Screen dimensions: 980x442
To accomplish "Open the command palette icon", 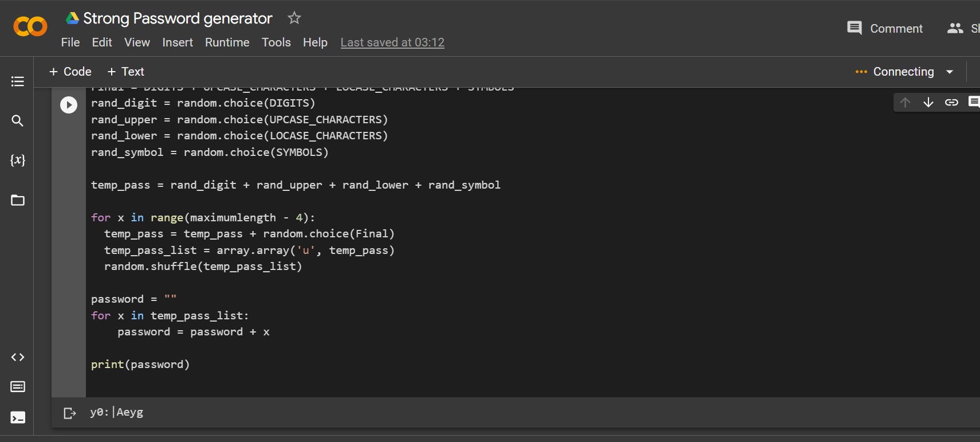I will click(x=18, y=386).
